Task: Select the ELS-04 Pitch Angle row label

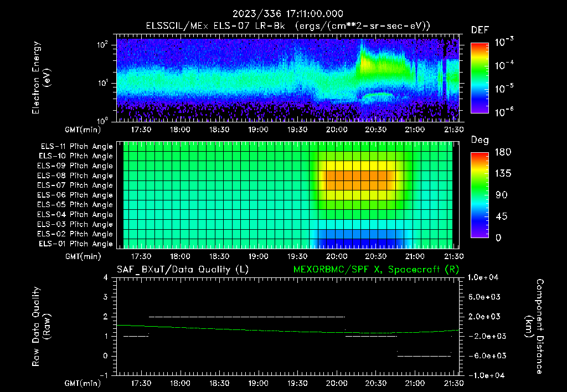Action: pyautogui.click(x=75, y=214)
